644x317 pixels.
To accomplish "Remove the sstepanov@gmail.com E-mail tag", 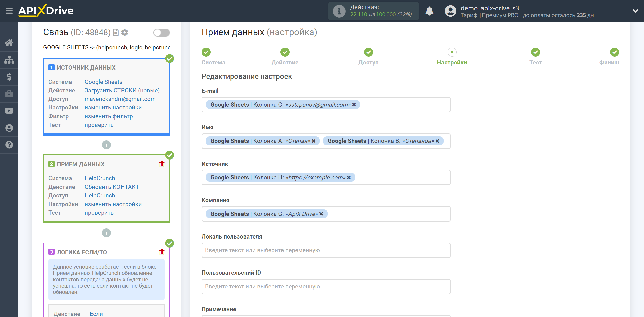I will click(x=354, y=105).
